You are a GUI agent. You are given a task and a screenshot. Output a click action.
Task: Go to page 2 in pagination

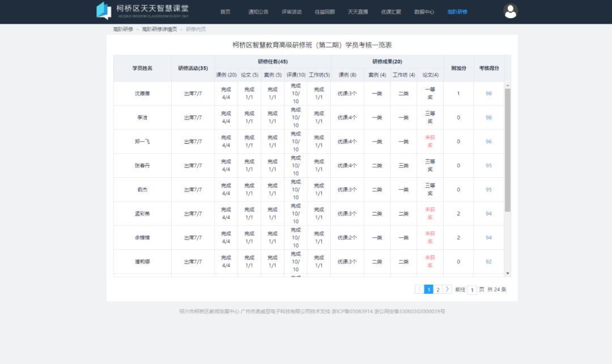[x=438, y=289]
